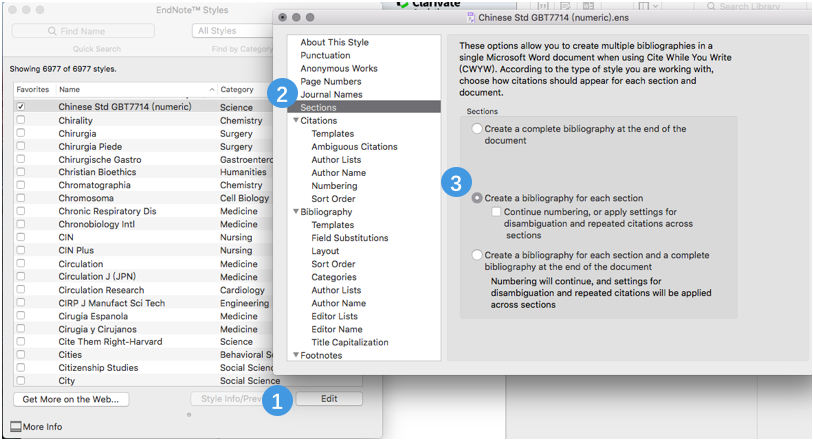Collapse the Citations tree group
813x441 pixels.
click(294, 120)
